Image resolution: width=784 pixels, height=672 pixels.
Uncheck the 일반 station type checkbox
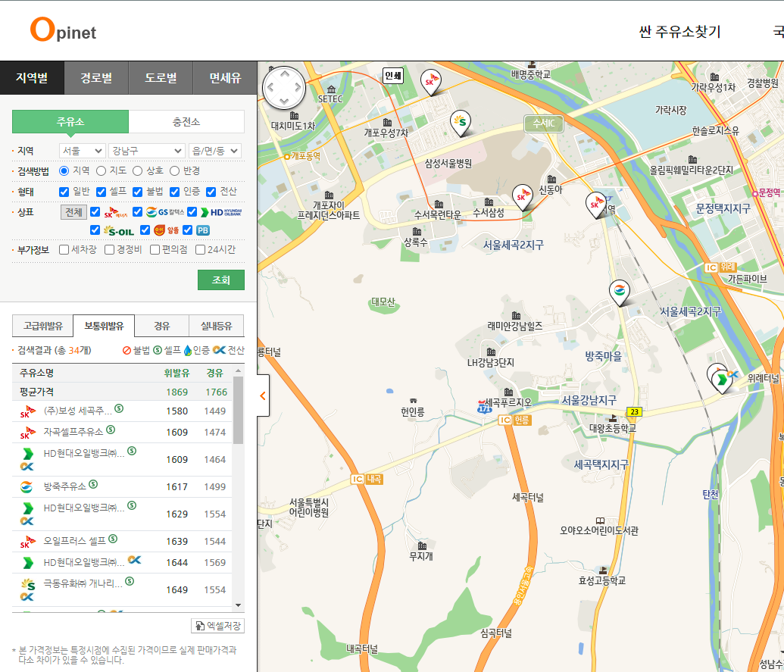tap(64, 192)
